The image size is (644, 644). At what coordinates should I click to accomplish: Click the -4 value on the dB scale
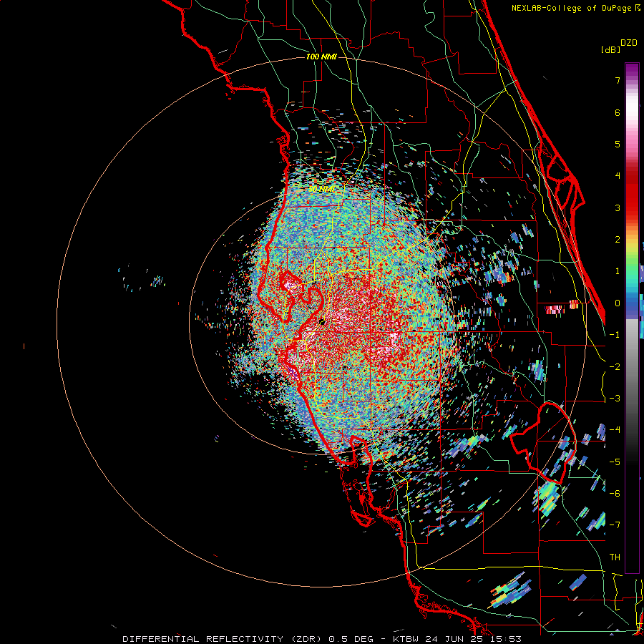click(x=615, y=430)
